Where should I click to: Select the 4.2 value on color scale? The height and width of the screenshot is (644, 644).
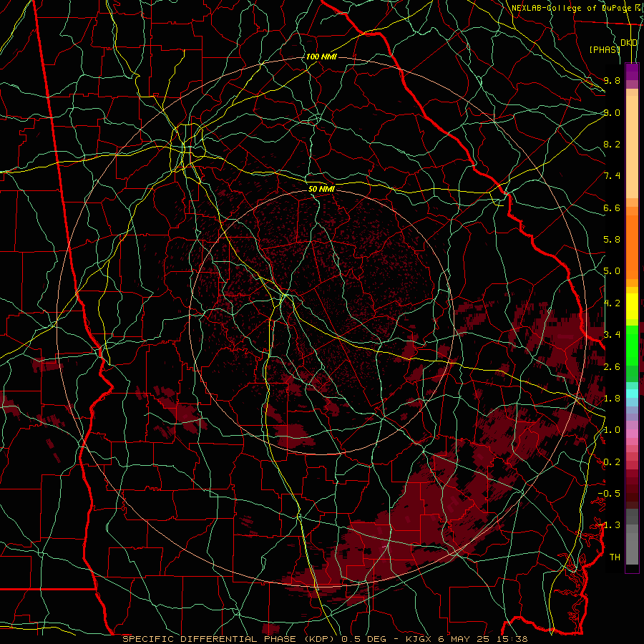(612, 303)
